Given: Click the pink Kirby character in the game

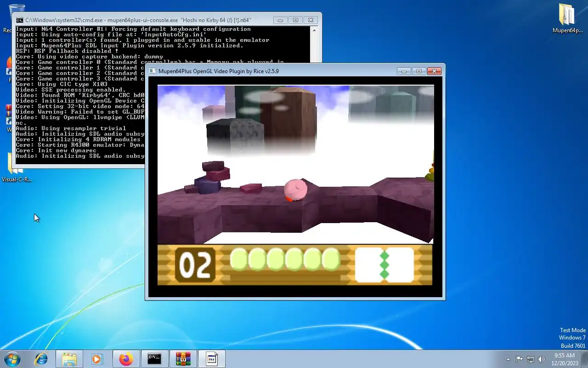Looking at the screenshot, I should (295, 190).
